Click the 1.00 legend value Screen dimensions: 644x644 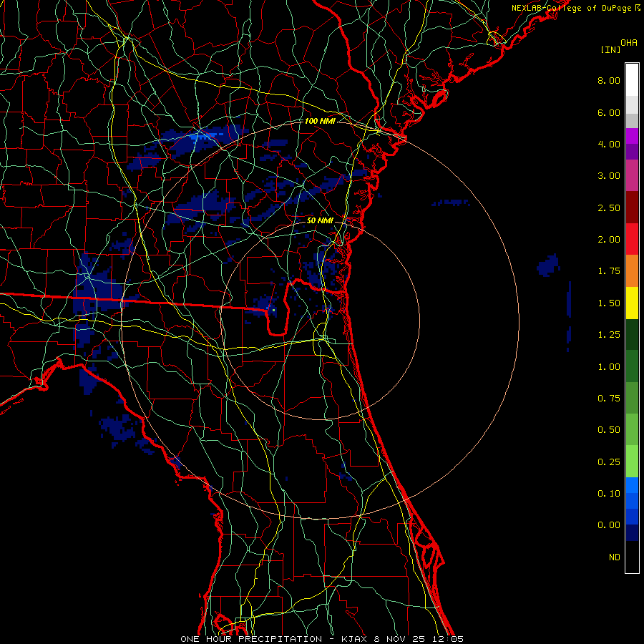click(609, 367)
